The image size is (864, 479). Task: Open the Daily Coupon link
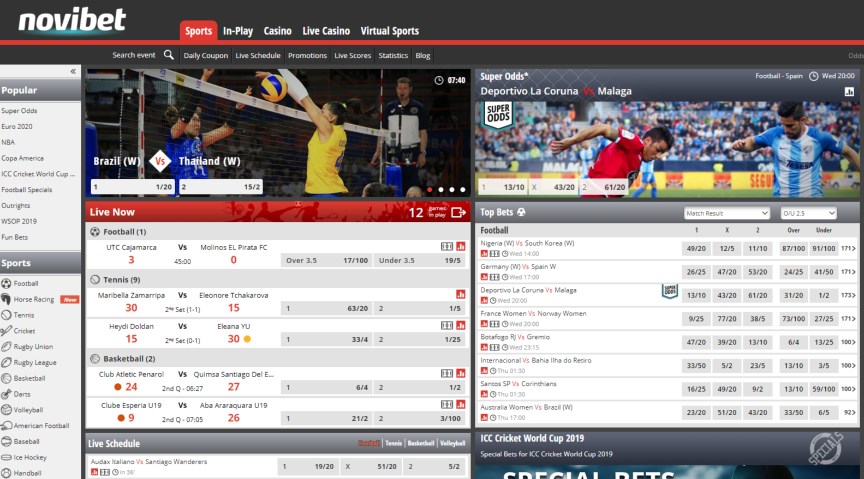[x=206, y=55]
